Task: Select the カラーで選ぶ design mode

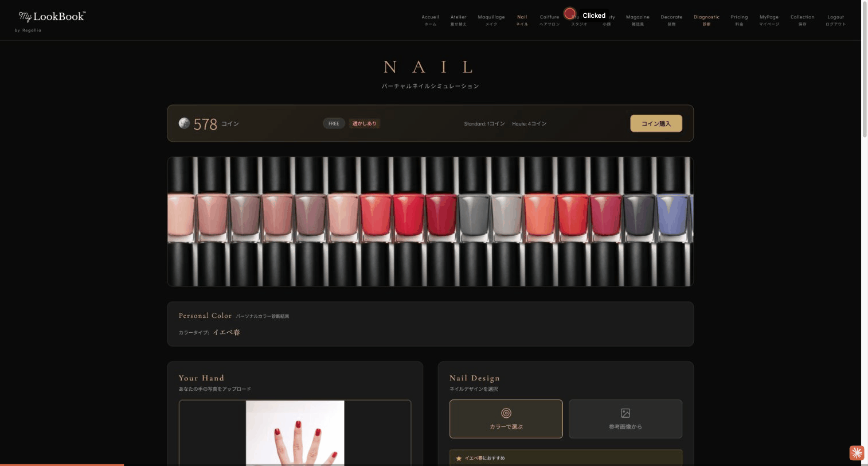Action: click(506, 419)
